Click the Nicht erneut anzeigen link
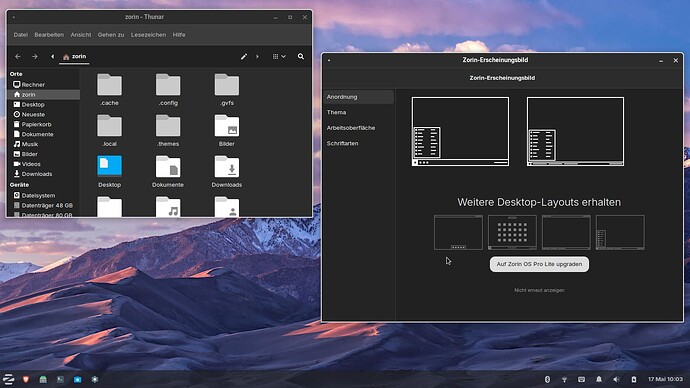The image size is (690, 388). [x=539, y=290]
